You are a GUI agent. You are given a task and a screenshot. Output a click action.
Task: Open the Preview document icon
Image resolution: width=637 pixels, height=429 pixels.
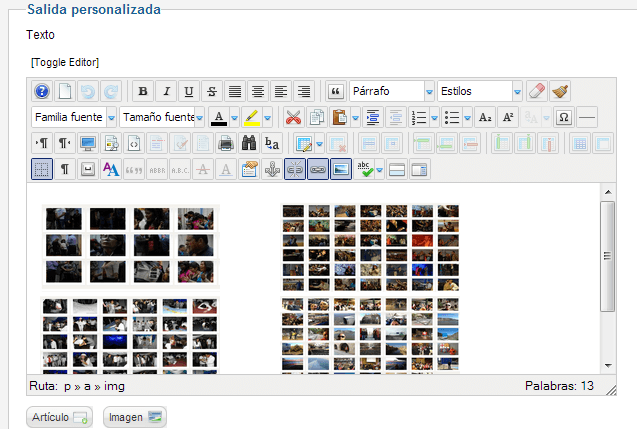[x=111, y=143]
